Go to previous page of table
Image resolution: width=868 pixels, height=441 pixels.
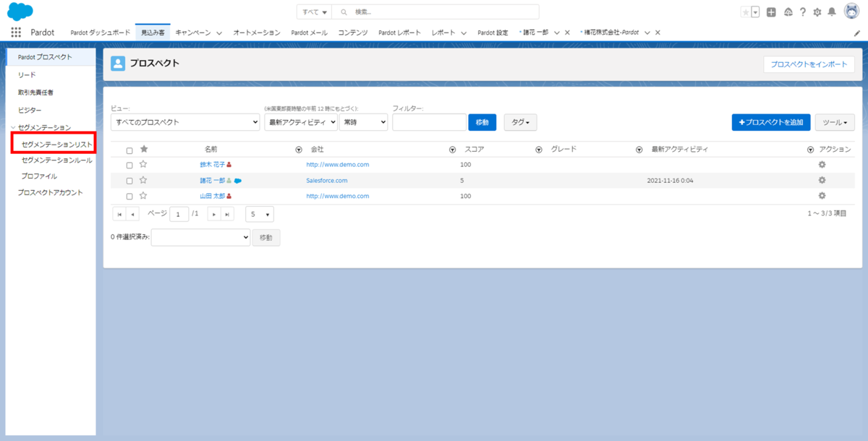point(133,215)
